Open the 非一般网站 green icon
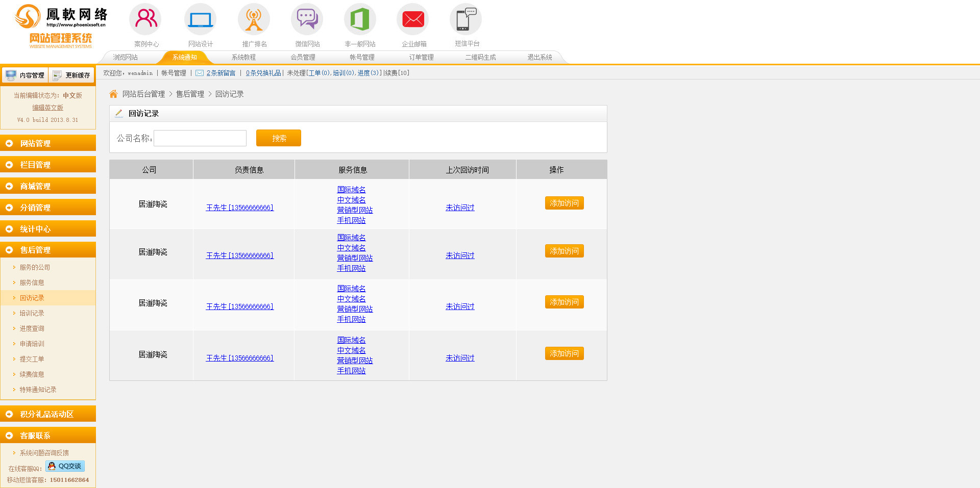 pyautogui.click(x=360, y=19)
